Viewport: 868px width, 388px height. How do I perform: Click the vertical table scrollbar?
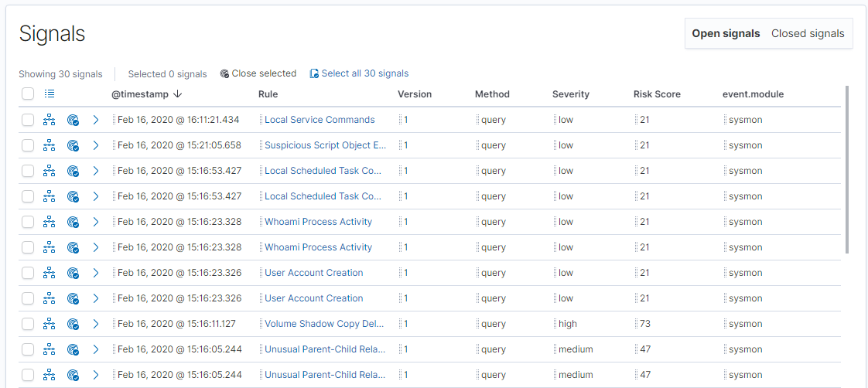click(847, 170)
